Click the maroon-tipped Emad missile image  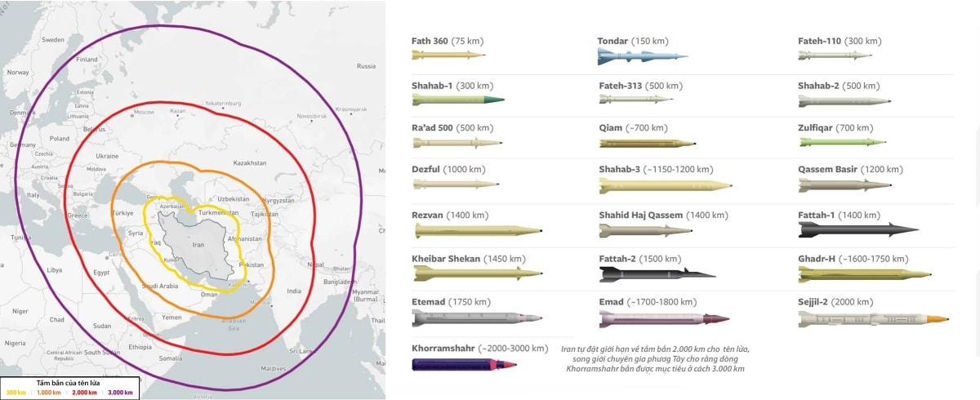pyautogui.click(x=663, y=319)
